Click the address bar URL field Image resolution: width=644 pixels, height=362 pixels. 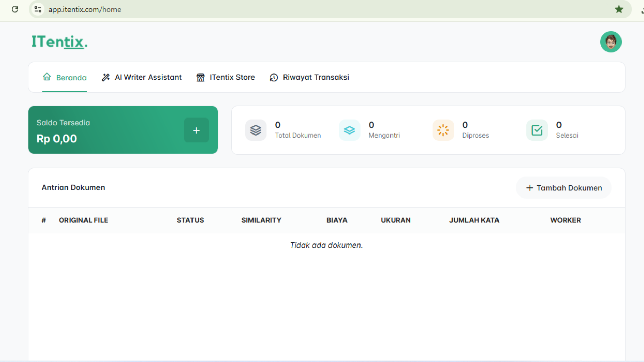[307, 9]
